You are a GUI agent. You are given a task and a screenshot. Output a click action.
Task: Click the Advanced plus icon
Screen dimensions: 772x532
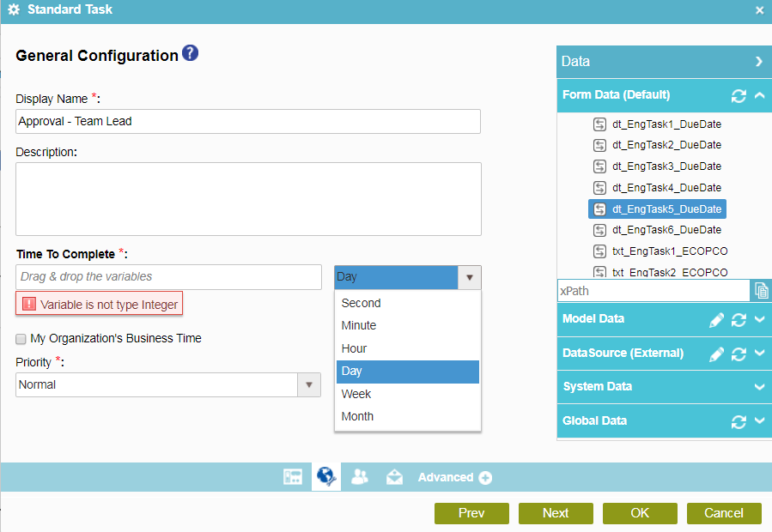pyautogui.click(x=485, y=478)
